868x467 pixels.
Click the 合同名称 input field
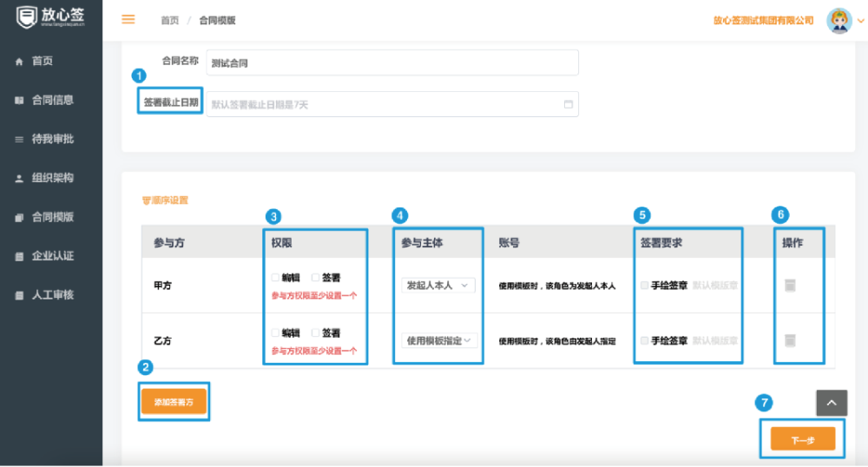(x=392, y=62)
